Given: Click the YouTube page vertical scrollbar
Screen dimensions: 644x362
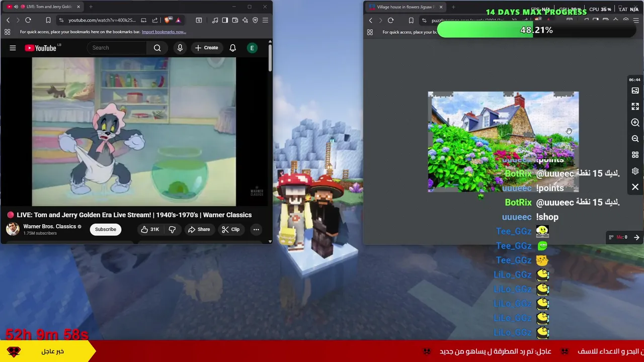Looking at the screenshot, I should 270,58.
